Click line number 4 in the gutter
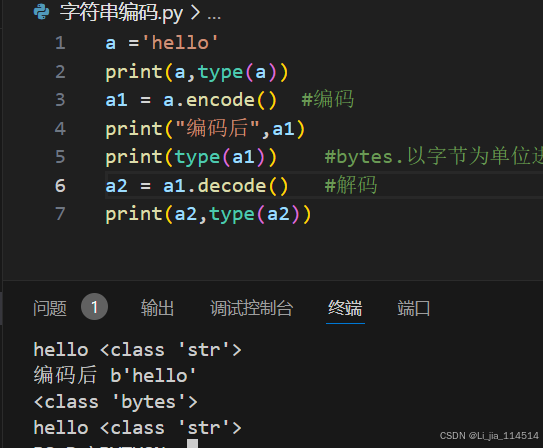 60,129
